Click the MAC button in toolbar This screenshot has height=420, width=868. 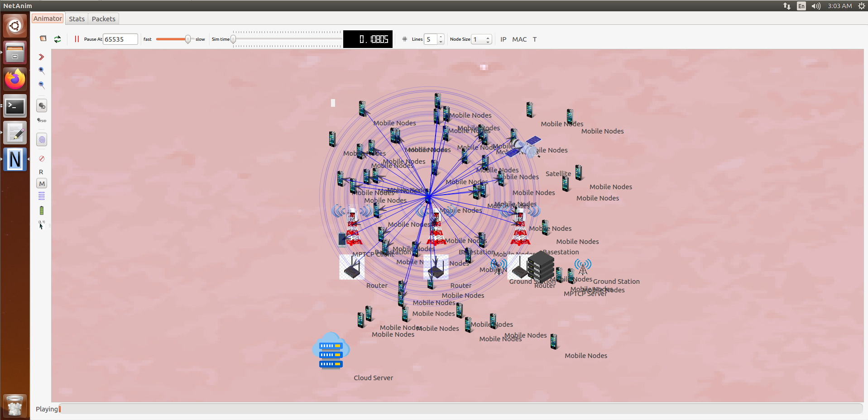tap(519, 39)
